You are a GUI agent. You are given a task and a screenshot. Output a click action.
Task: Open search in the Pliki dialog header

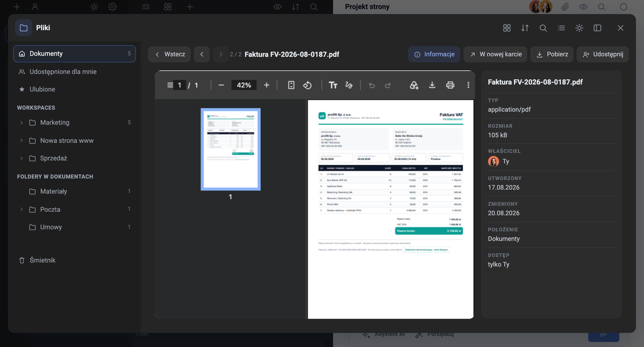pyautogui.click(x=543, y=28)
